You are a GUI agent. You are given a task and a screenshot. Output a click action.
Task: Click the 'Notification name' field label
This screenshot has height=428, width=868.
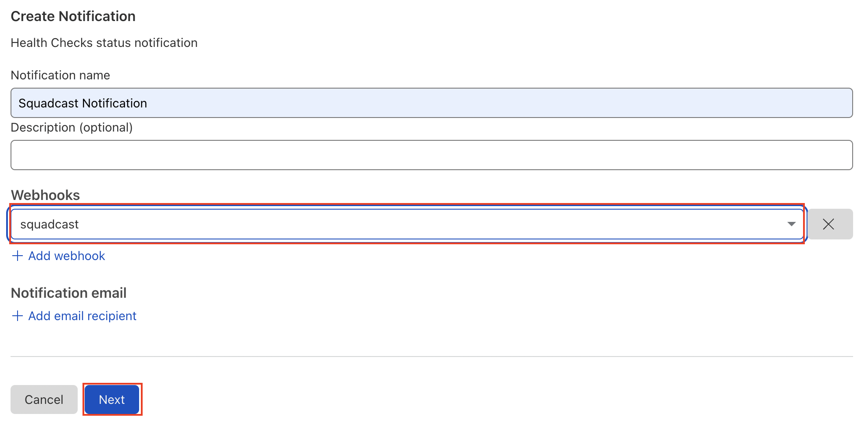pos(61,75)
